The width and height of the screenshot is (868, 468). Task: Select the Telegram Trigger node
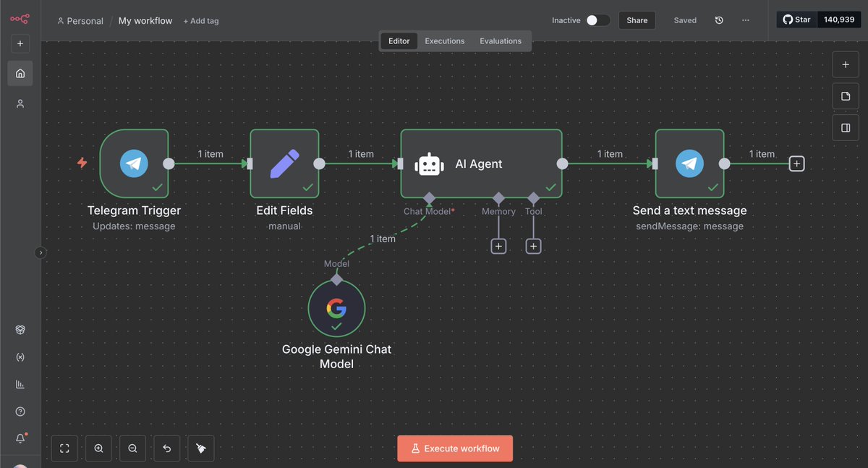click(134, 163)
